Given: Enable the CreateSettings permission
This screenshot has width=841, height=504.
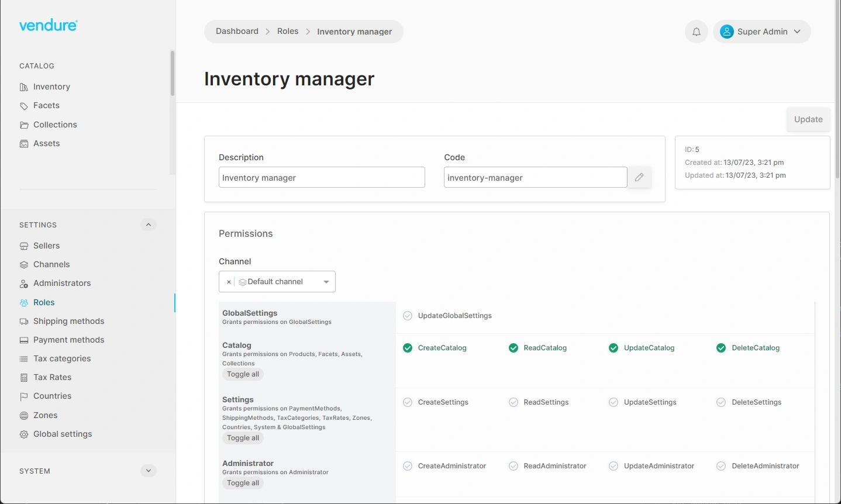Looking at the screenshot, I should (407, 402).
